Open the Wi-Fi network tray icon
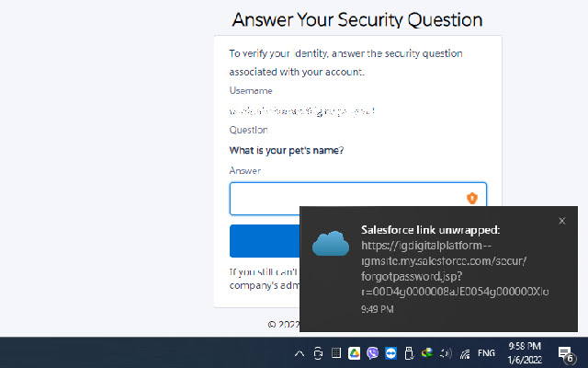 click(465, 353)
